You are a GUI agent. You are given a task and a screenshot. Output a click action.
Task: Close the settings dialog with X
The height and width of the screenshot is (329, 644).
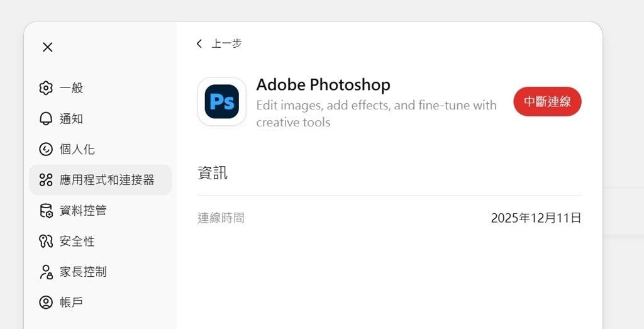[x=47, y=47]
